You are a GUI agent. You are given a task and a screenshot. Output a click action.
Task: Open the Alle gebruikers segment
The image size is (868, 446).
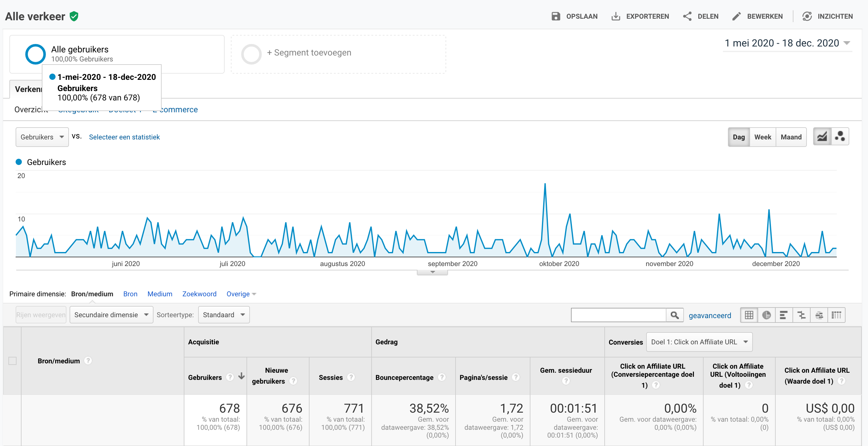click(x=117, y=54)
